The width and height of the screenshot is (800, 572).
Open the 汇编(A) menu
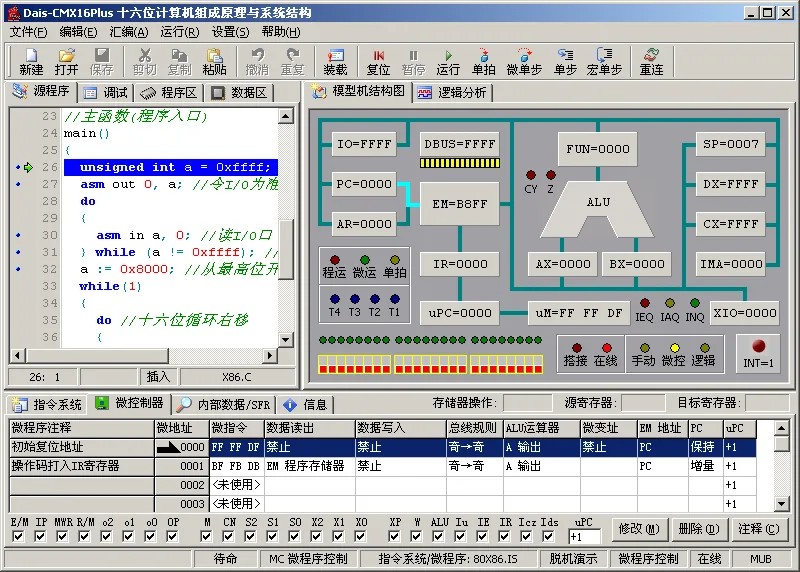point(129,32)
